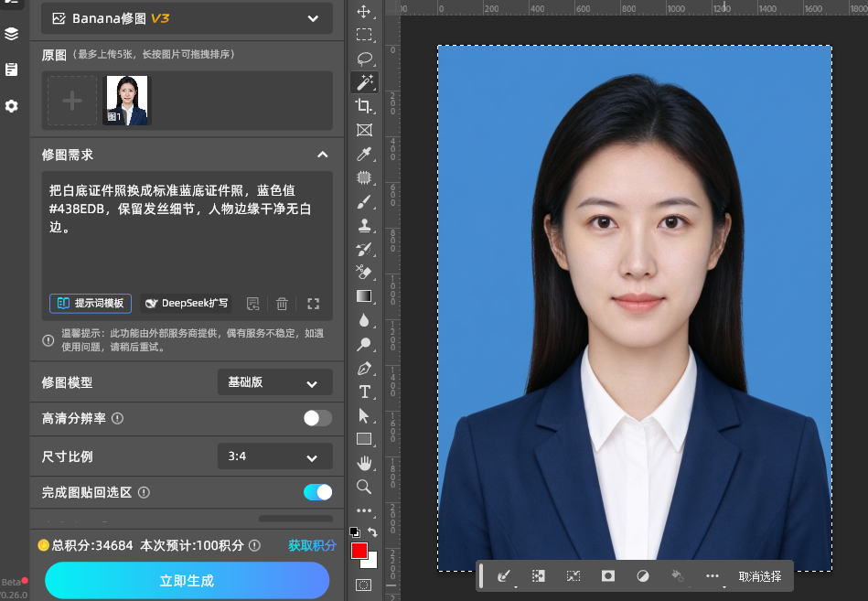Select the Zoom magnifier tool

tap(364, 487)
